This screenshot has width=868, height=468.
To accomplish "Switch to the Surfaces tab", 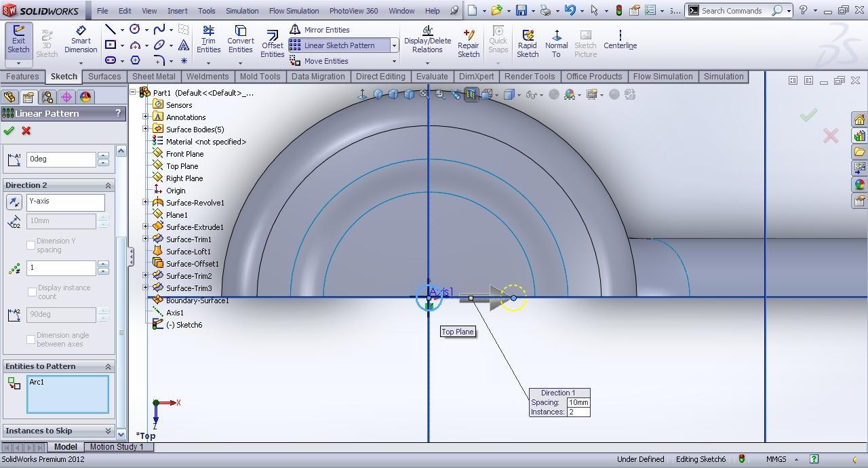I will pos(104,77).
